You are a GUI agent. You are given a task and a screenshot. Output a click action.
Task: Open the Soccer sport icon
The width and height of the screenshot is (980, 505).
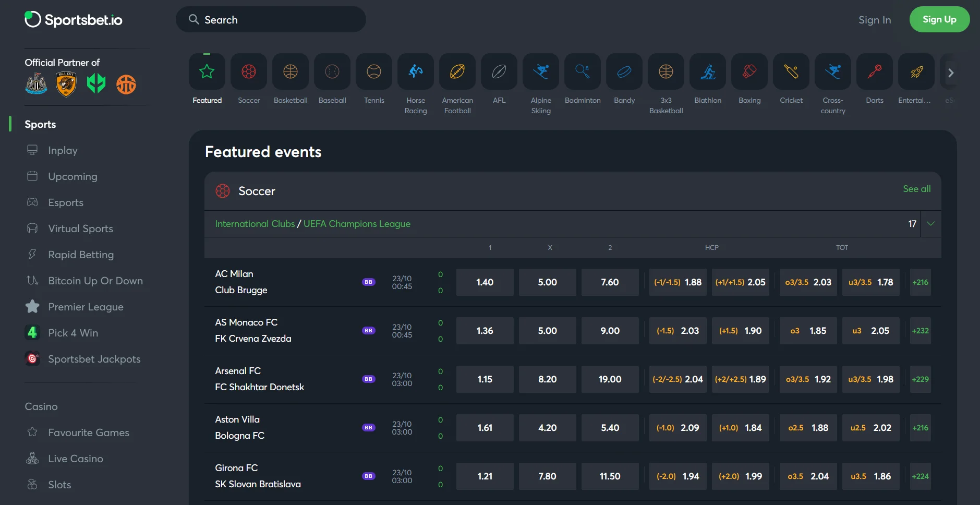click(249, 72)
